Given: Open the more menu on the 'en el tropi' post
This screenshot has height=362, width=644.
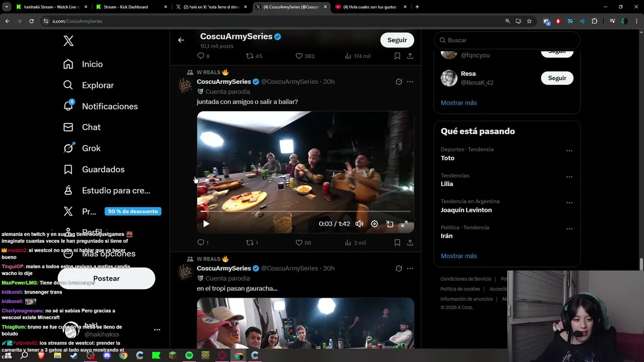Looking at the screenshot, I should (x=410, y=268).
